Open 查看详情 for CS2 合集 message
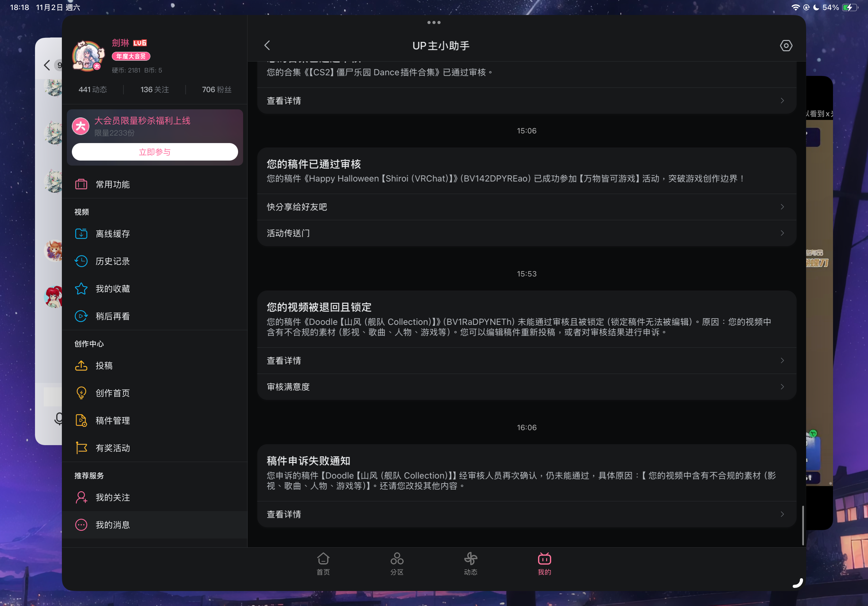The image size is (868, 606). click(526, 101)
